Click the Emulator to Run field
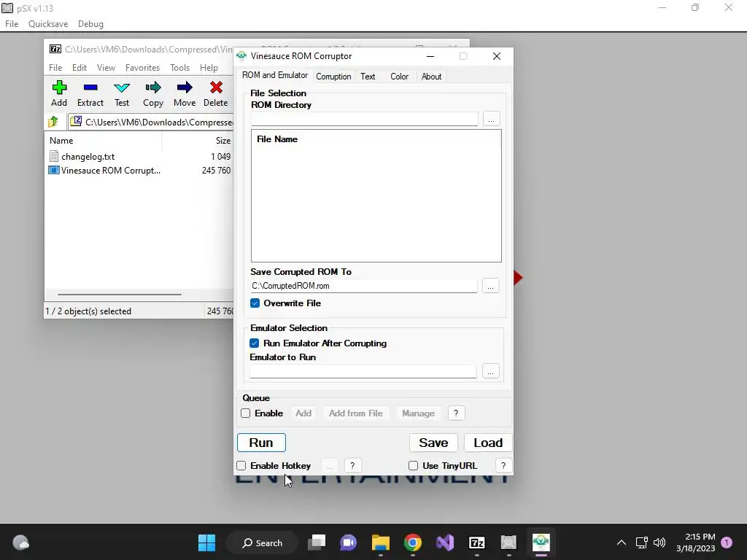The image size is (747, 560). coord(363,371)
